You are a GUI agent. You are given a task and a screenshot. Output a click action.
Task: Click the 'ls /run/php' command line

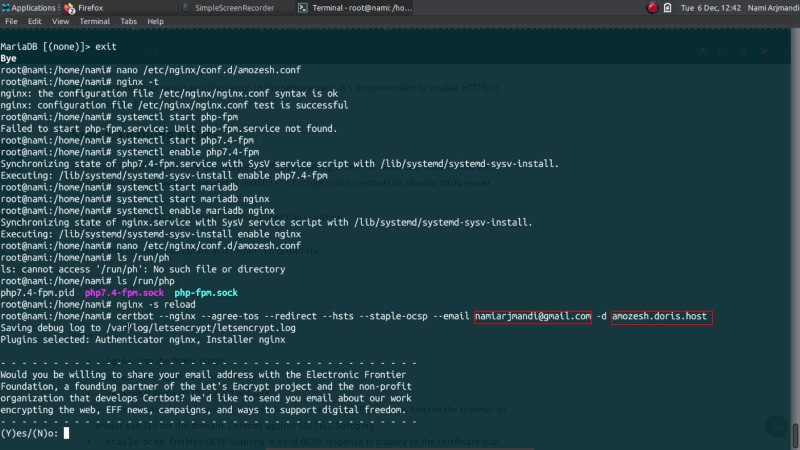87,281
